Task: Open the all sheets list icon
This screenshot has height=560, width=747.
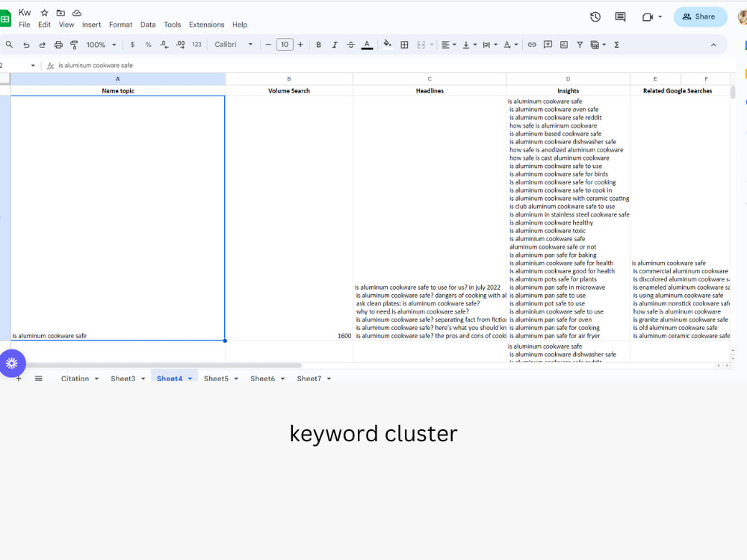Action: [x=39, y=378]
